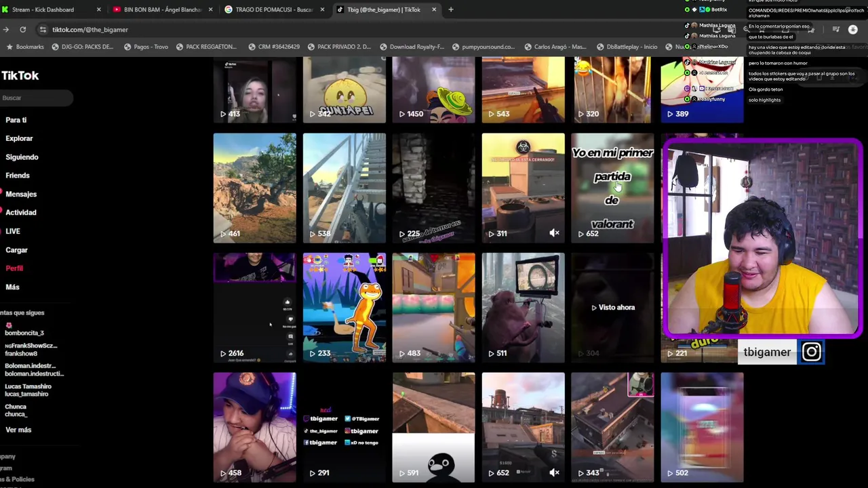Open lucas_tamashiro account
The width and height of the screenshot is (868, 488).
click(x=28, y=390)
